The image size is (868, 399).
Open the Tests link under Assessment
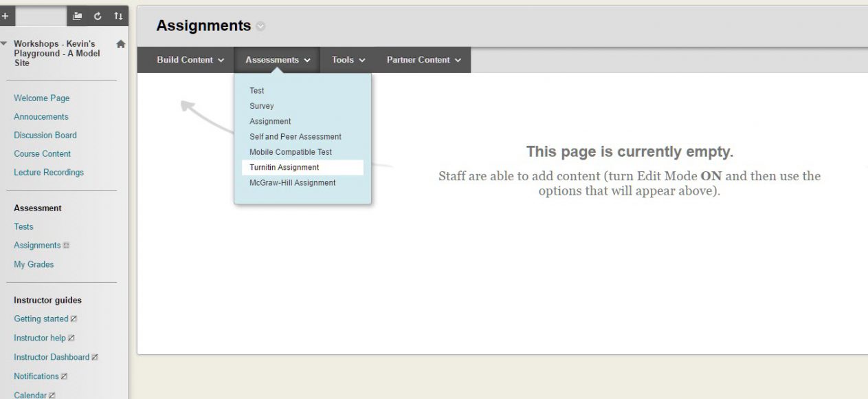point(23,227)
